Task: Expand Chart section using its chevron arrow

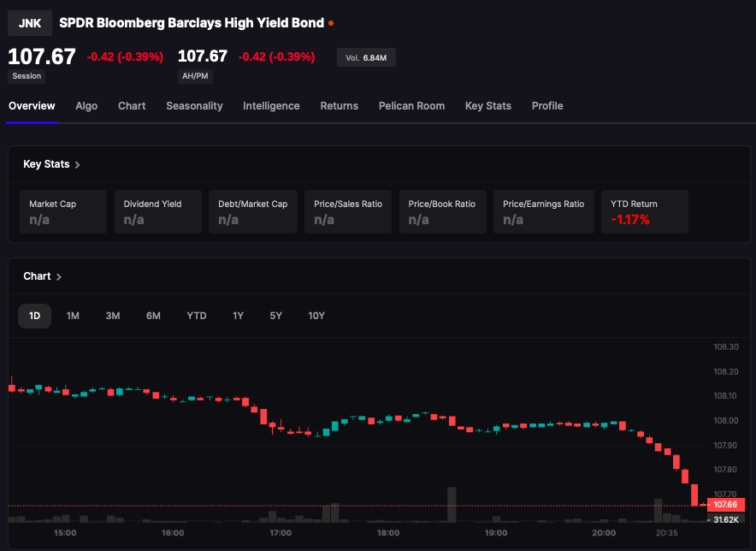Action: coord(59,277)
